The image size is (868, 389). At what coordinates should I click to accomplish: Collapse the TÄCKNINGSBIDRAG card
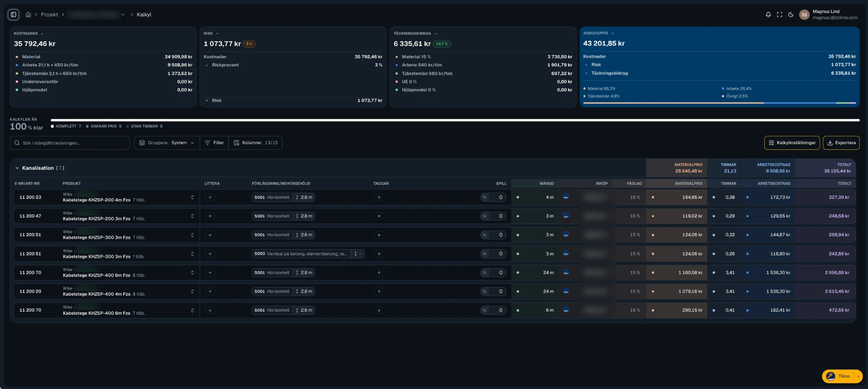(x=436, y=33)
